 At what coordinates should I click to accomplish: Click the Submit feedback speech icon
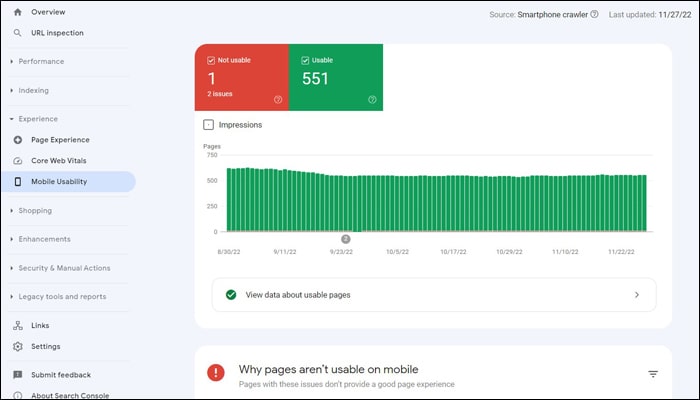click(17, 375)
